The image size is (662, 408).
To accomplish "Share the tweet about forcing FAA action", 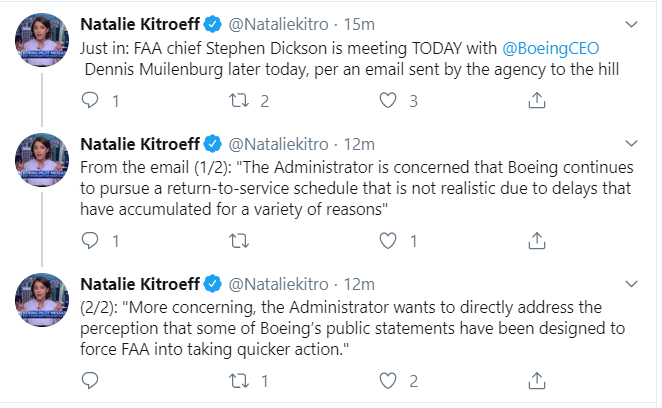I will tap(537, 381).
